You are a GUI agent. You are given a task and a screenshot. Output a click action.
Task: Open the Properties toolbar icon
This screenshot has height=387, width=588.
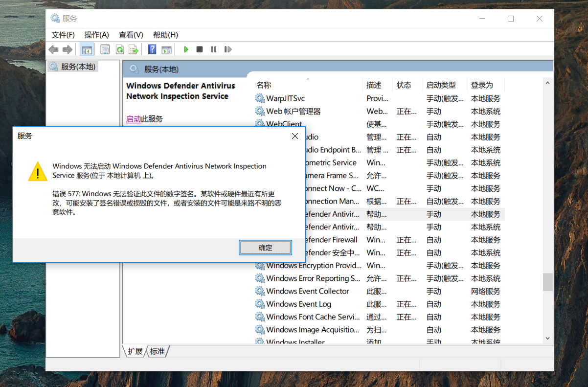pos(105,49)
